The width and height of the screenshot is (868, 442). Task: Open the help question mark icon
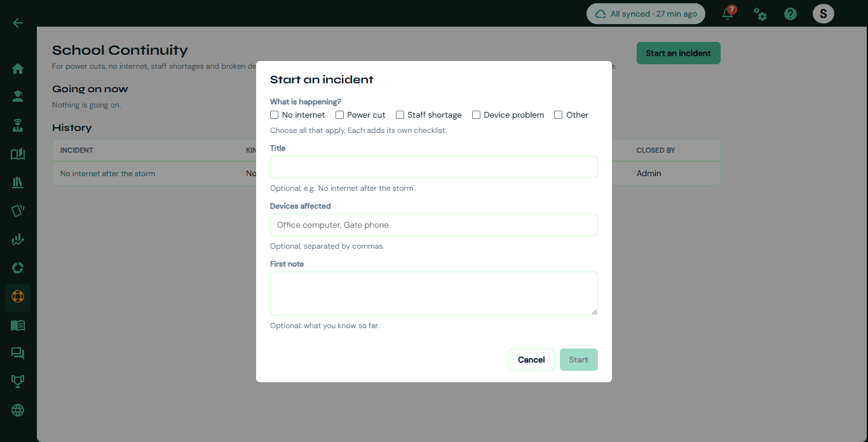[790, 14]
